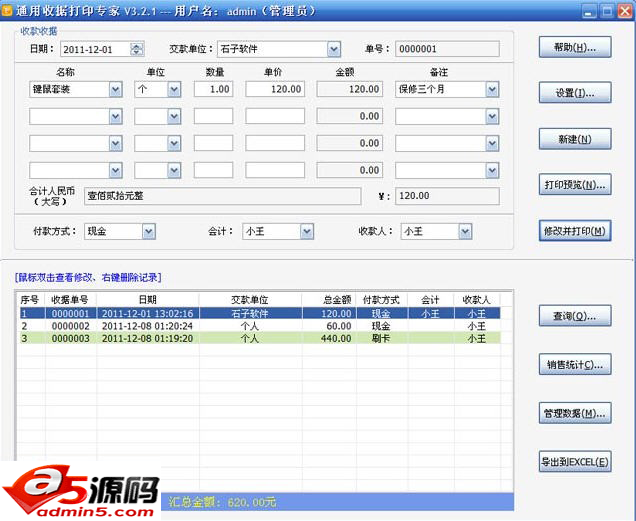Viewport: 636px width, 521px height.
Task: Click the 日期 column header in list
Action: tap(148, 300)
